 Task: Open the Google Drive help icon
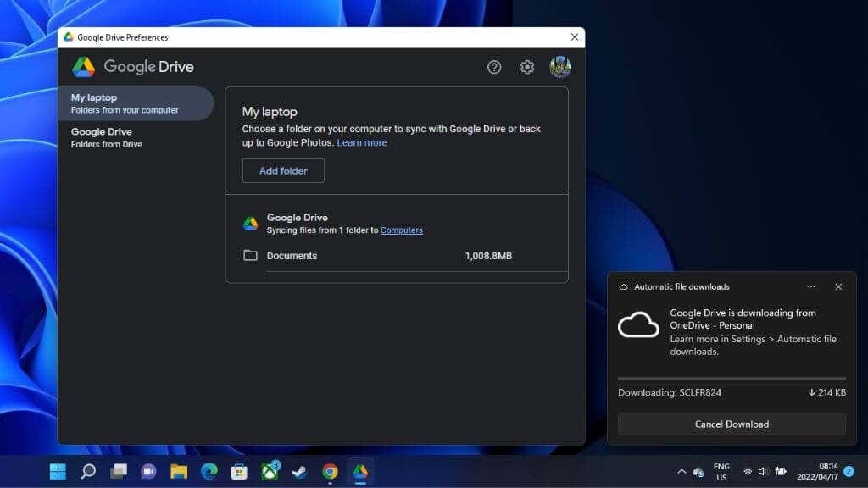(x=494, y=67)
